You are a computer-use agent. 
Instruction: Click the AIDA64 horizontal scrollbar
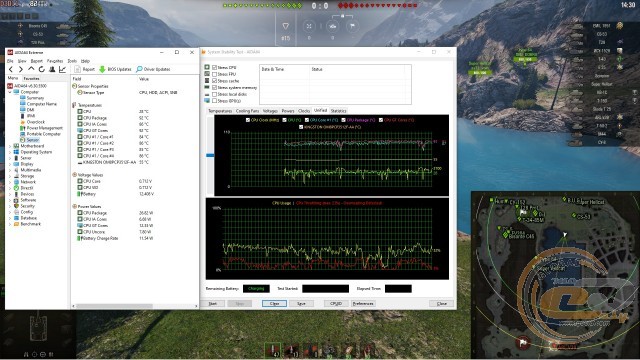[114, 306]
